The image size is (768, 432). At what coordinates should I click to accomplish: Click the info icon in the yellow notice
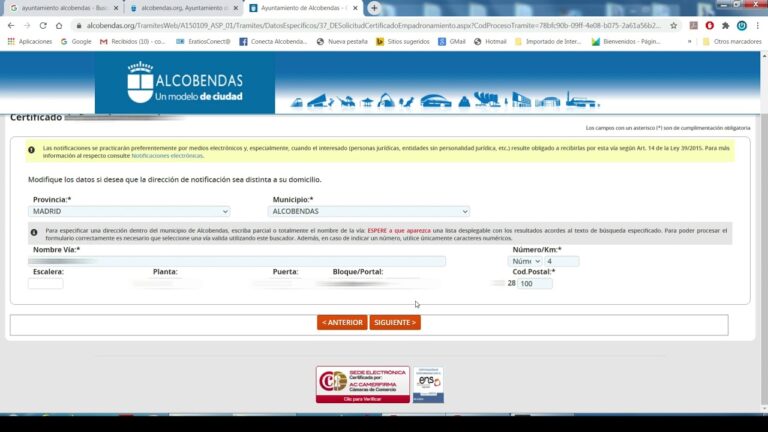point(31,150)
